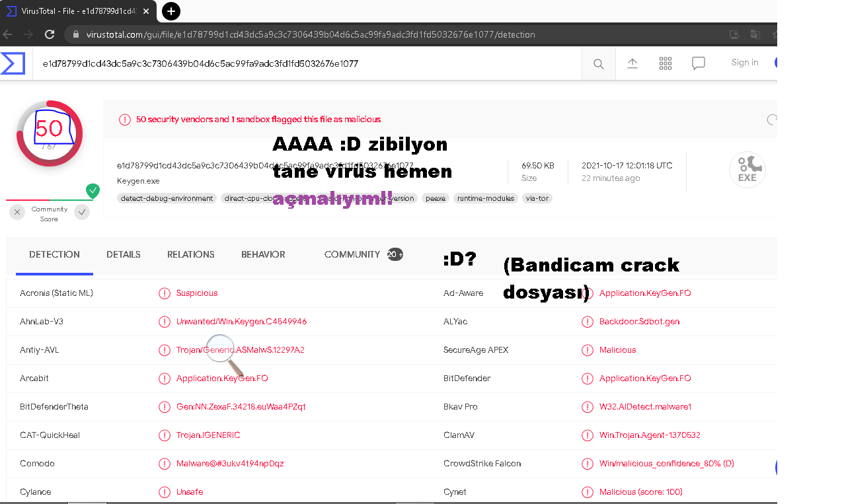
Task: Click the Acronis (Static ML) vendor name
Action: (x=56, y=293)
